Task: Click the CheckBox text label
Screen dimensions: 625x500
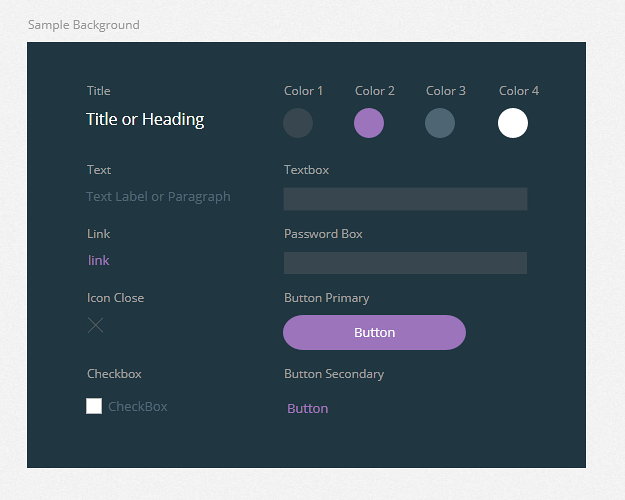Action: click(138, 406)
